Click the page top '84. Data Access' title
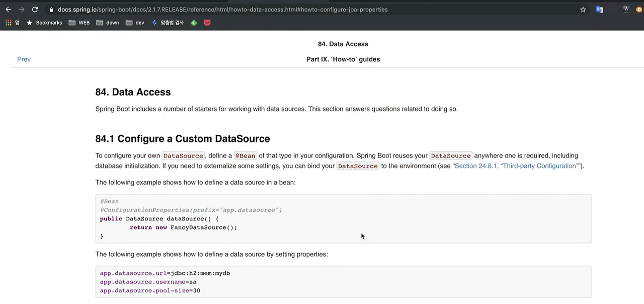This screenshot has width=644, height=304. [x=343, y=44]
